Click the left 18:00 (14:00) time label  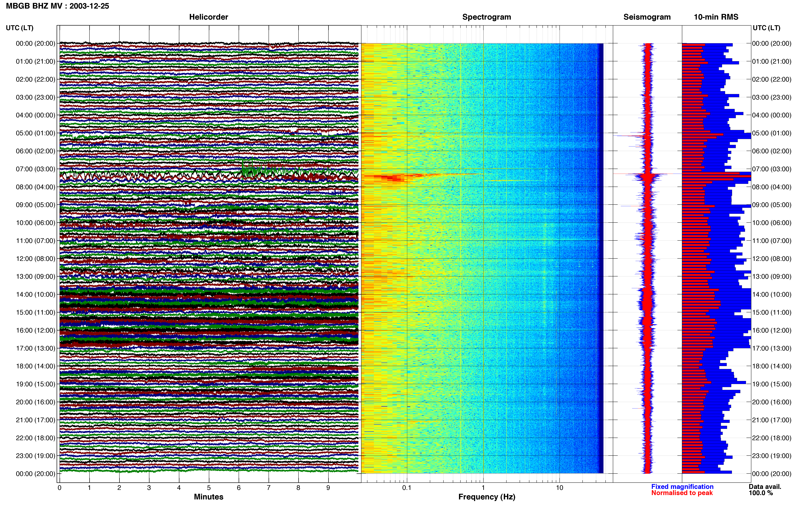pyautogui.click(x=36, y=366)
